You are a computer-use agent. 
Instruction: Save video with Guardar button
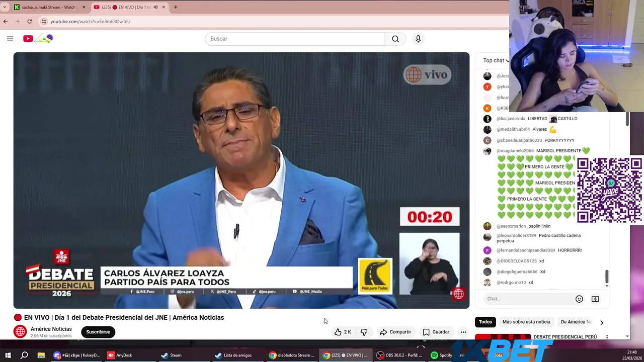coord(436,332)
